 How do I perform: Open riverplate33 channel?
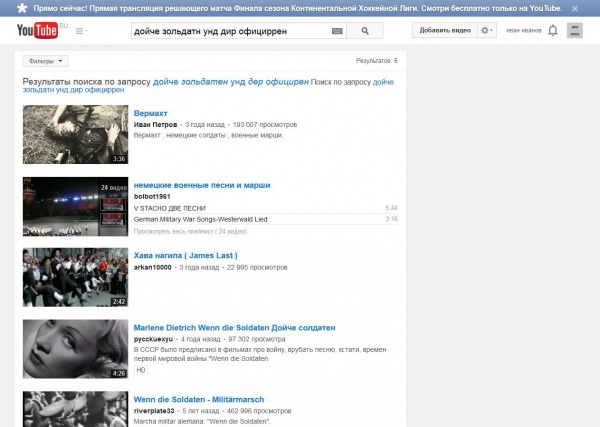point(154,411)
